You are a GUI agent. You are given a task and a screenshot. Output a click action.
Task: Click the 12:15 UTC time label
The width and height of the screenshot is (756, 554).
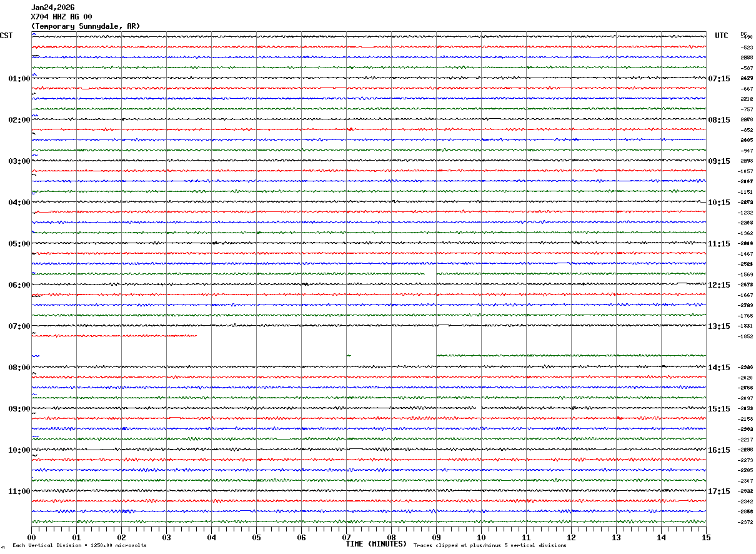719,285
